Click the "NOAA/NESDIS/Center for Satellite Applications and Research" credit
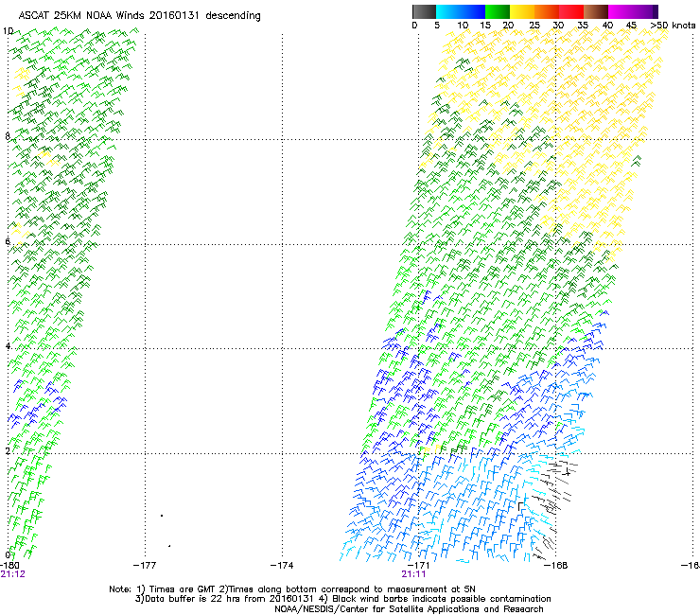Viewport: 700px width, 615px height. [409, 609]
